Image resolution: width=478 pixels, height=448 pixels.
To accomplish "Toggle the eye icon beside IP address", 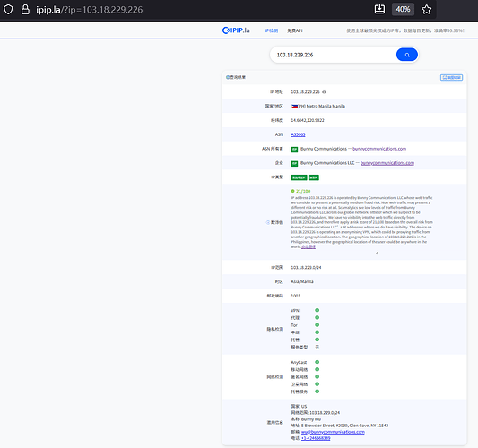I will [324, 92].
